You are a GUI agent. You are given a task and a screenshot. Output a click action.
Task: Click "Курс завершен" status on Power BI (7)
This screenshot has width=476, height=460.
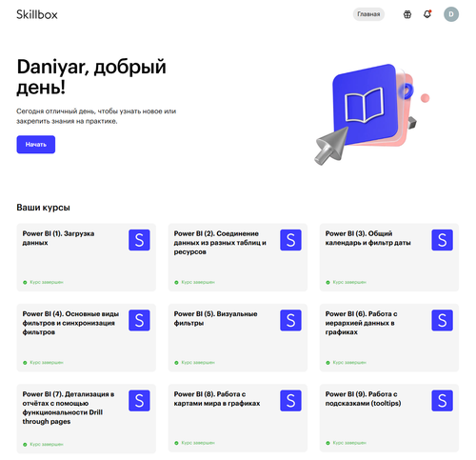(x=43, y=445)
